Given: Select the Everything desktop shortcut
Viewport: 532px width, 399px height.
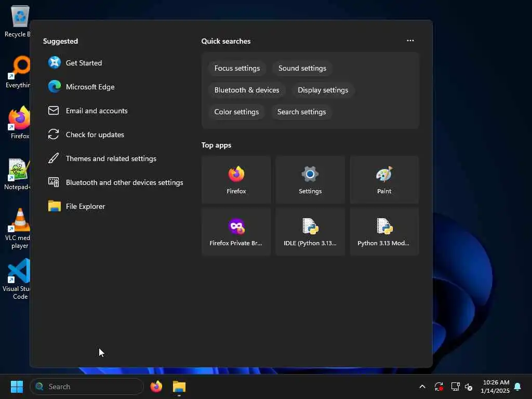Looking at the screenshot, I should coord(18,72).
